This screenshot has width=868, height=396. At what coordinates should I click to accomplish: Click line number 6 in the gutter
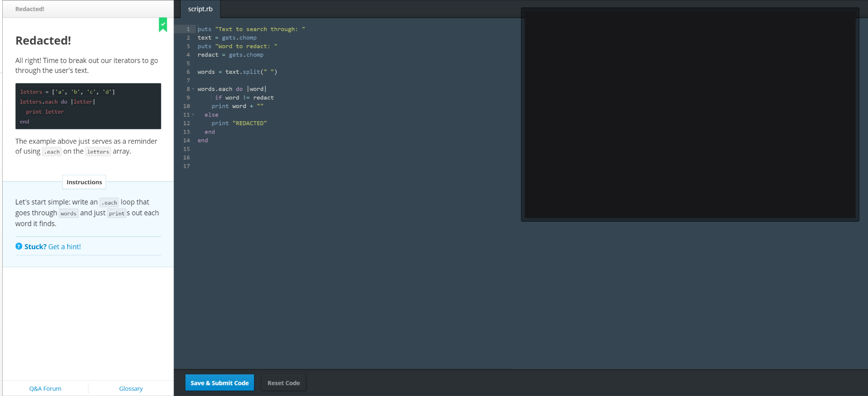(188, 72)
